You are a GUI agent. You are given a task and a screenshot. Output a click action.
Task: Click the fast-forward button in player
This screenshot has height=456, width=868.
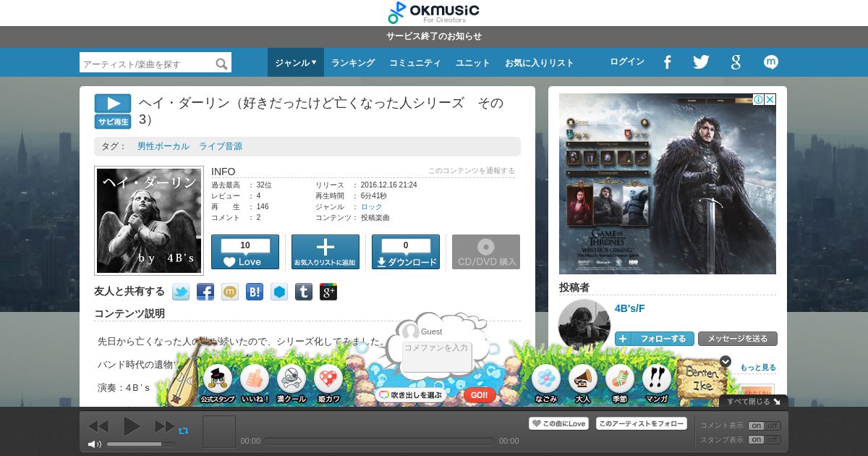click(x=165, y=426)
